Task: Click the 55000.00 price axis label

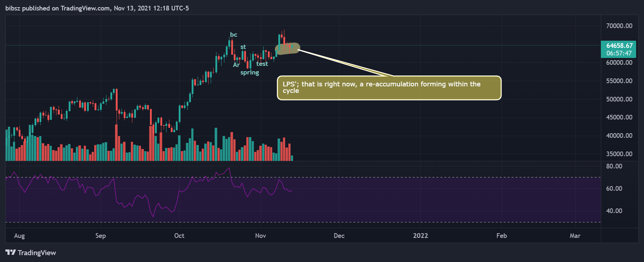Action: click(x=619, y=81)
